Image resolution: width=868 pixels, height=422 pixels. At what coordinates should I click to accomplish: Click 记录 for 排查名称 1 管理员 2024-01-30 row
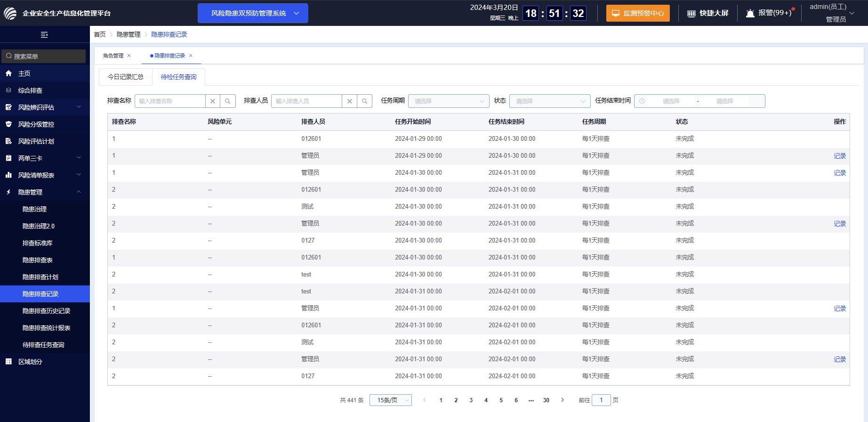840,173
